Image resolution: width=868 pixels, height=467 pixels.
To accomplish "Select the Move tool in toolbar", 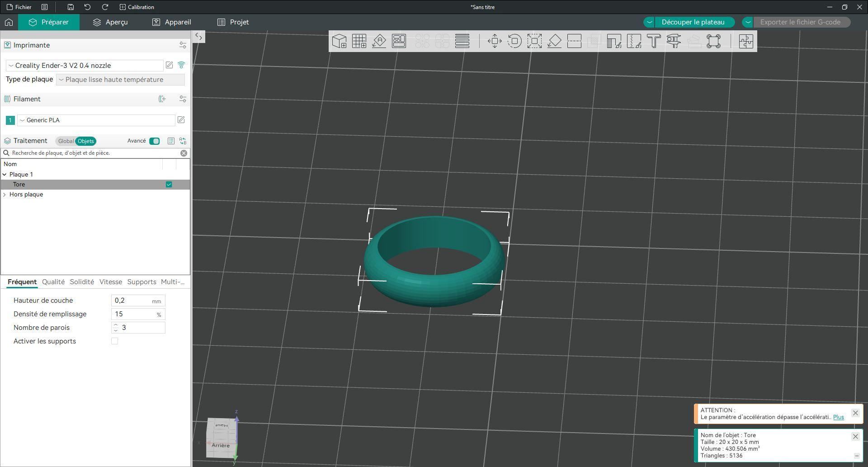I will click(495, 41).
